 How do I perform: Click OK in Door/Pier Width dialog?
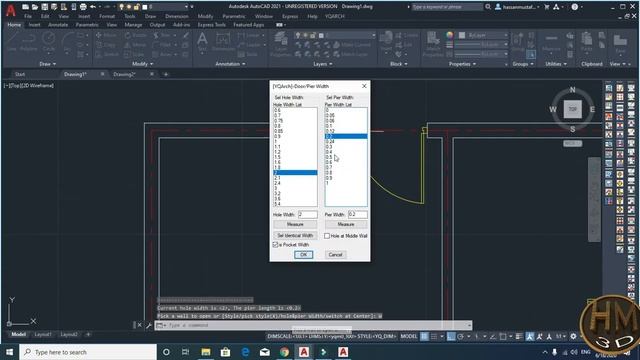click(303, 255)
